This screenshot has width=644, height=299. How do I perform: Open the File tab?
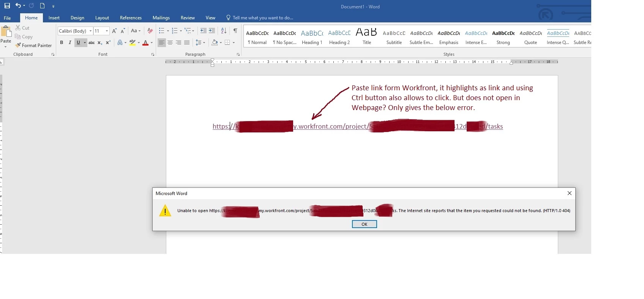(7, 18)
